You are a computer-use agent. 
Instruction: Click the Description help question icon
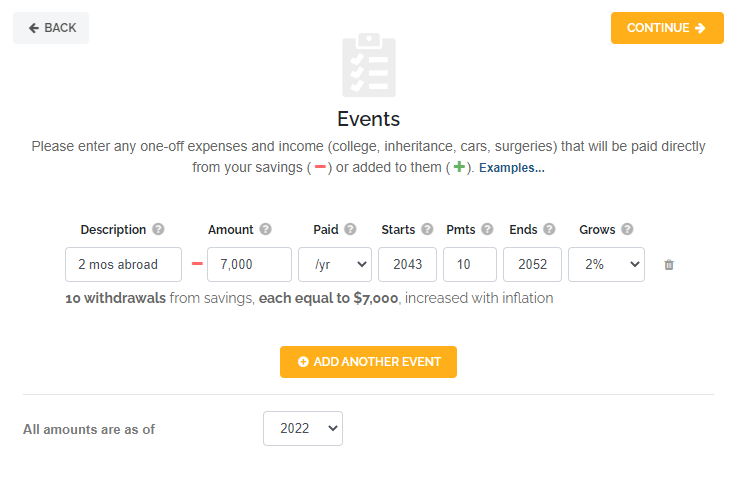click(x=158, y=229)
